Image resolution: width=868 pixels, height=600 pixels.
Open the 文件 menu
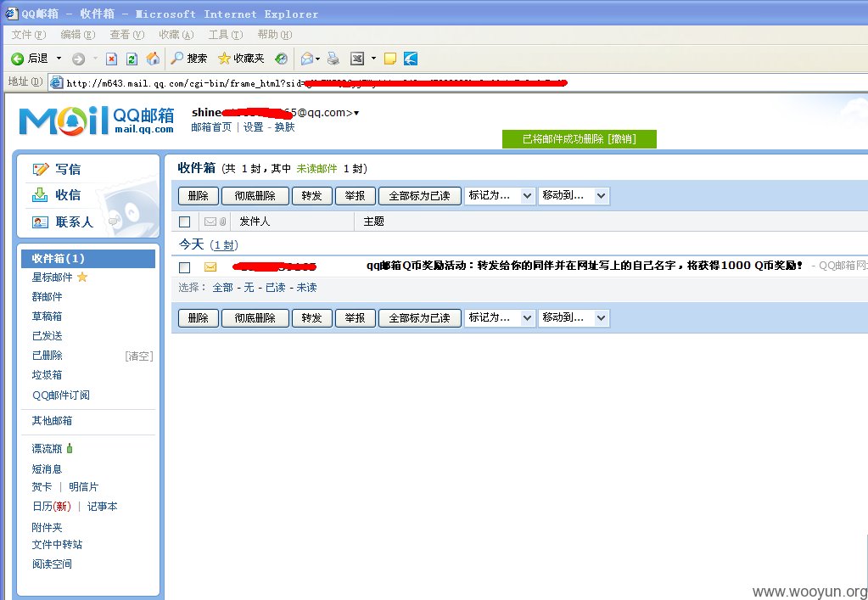(x=29, y=34)
